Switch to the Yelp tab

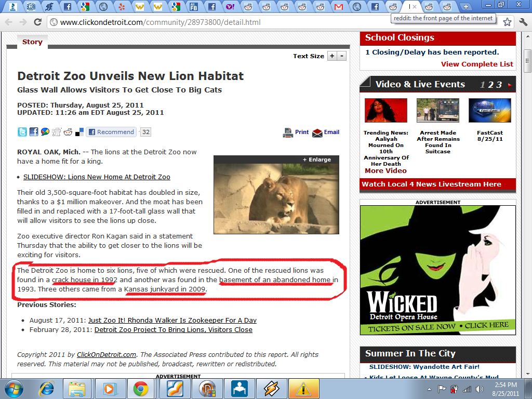click(x=122, y=6)
